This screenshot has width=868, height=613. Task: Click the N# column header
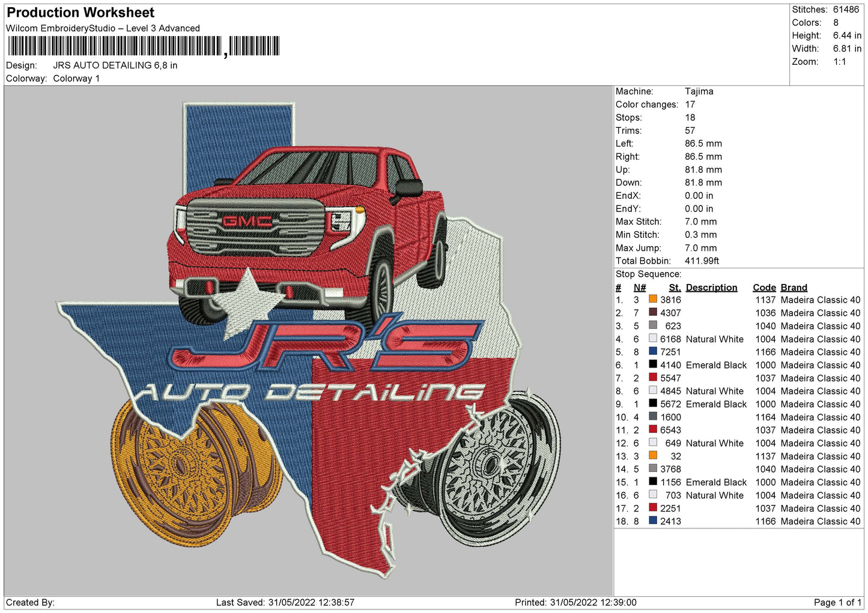click(x=640, y=288)
